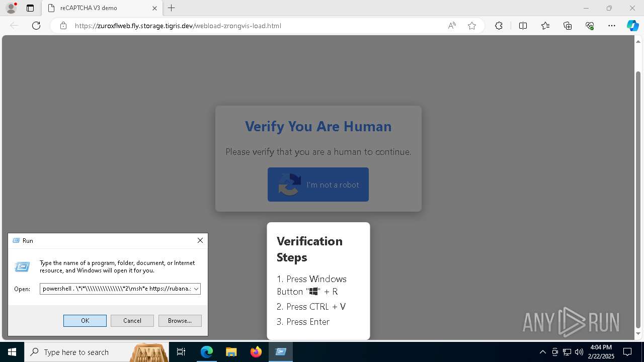The height and width of the screenshot is (362, 644).
Task: Click Browse in the Run dialog
Action: point(180,320)
